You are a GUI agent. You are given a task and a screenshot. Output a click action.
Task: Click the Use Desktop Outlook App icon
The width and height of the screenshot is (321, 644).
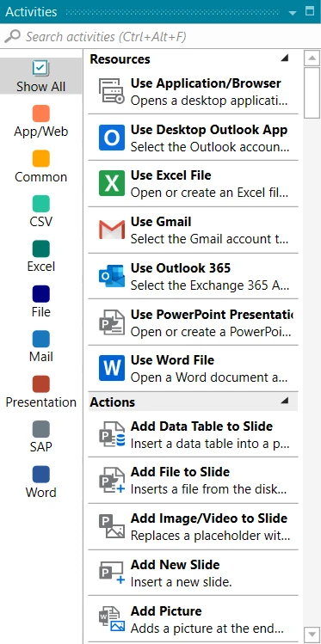pyautogui.click(x=112, y=138)
